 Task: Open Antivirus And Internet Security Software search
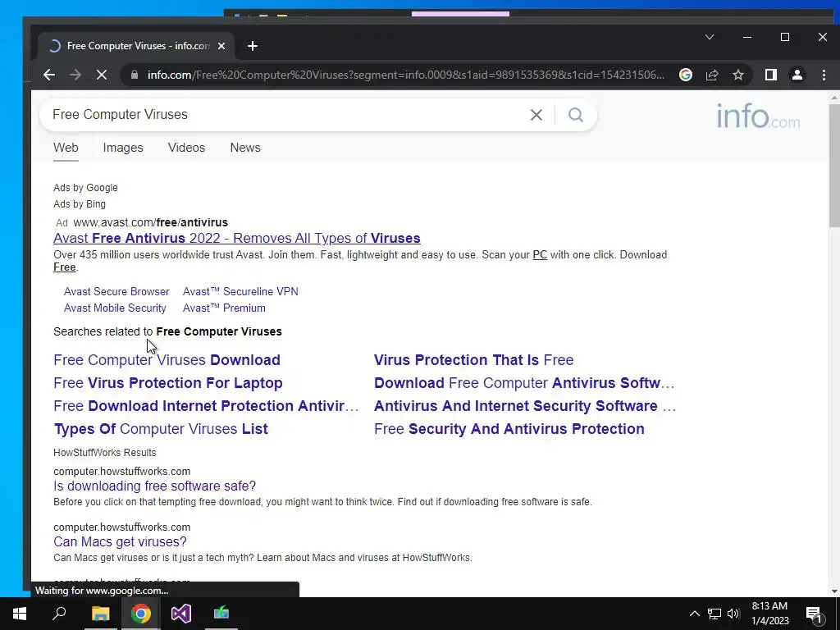(524, 406)
